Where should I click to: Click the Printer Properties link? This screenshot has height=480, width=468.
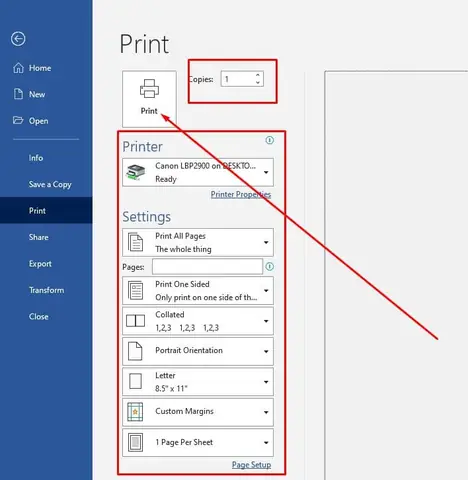click(241, 194)
